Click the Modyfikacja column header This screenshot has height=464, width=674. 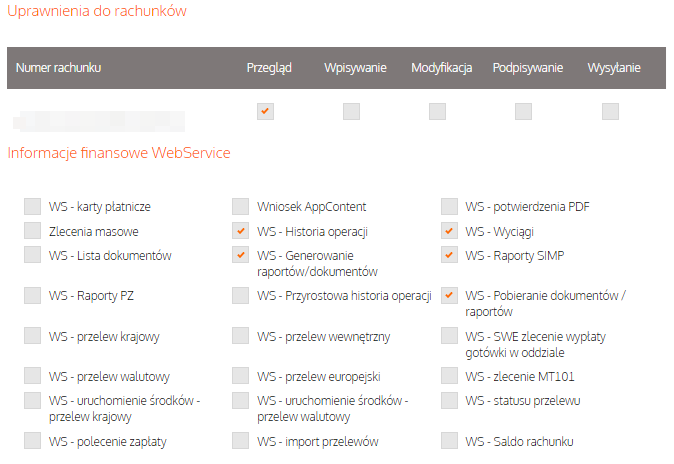(x=441, y=68)
